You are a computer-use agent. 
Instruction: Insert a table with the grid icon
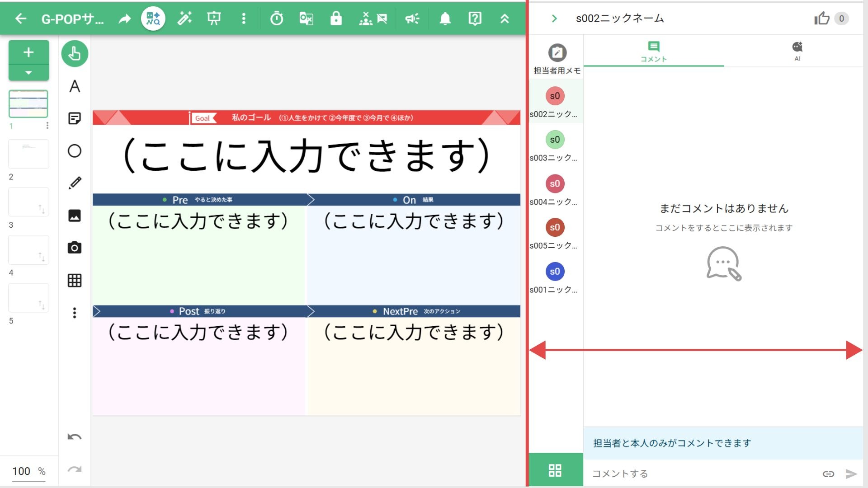75,281
